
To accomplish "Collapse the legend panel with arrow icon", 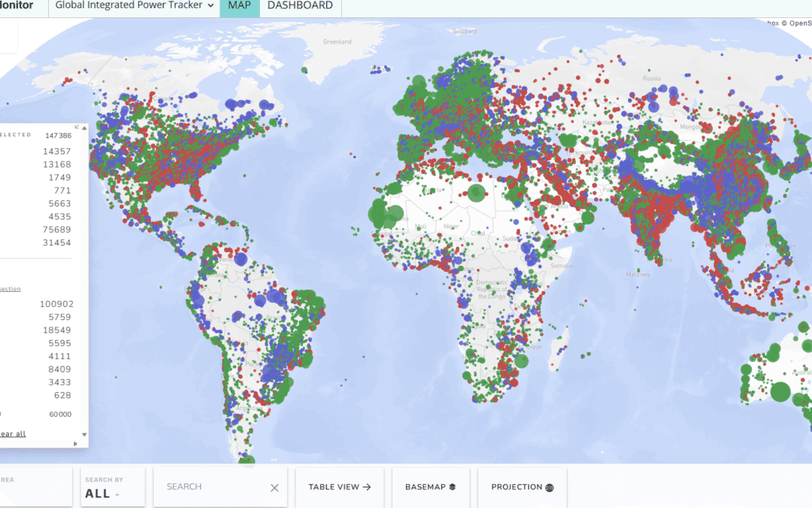I will (77, 127).
